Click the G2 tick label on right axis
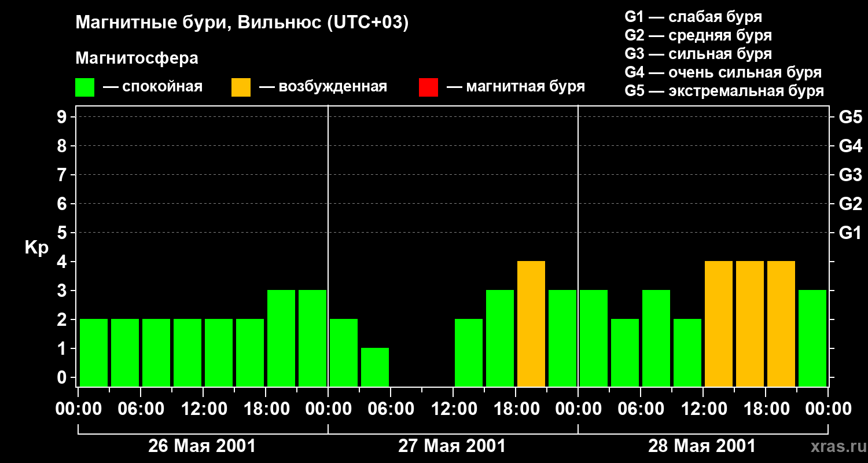 [x=850, y=204]
